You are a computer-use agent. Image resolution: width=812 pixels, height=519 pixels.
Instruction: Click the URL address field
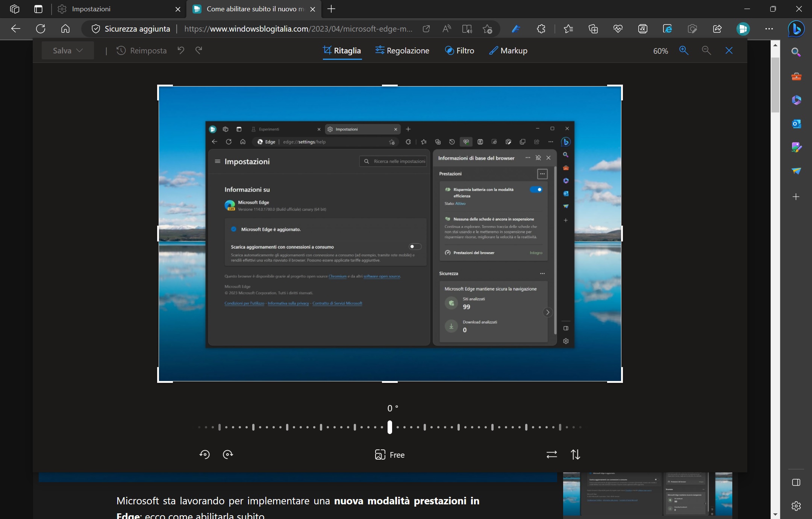pyautogui.click(x=298, y=29)
